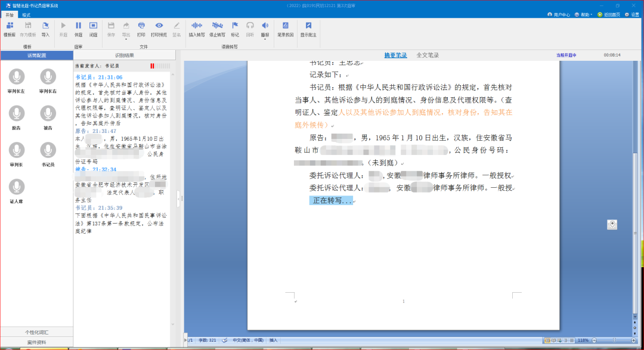Select the 识别结果 recognition results tab
The height and width of the screenshot is (350, 644).
tap(125, 55)
